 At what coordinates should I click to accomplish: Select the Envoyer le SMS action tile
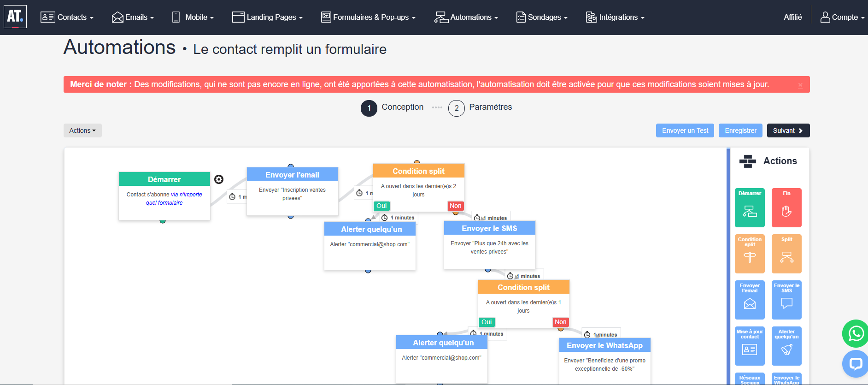click(x=786, y=300)
